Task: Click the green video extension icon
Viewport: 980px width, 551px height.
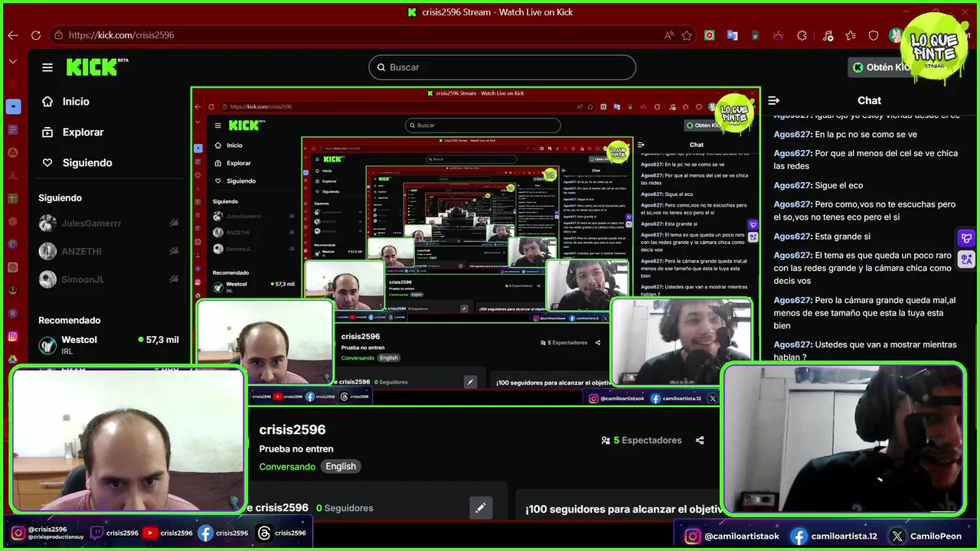Action: 710,35
